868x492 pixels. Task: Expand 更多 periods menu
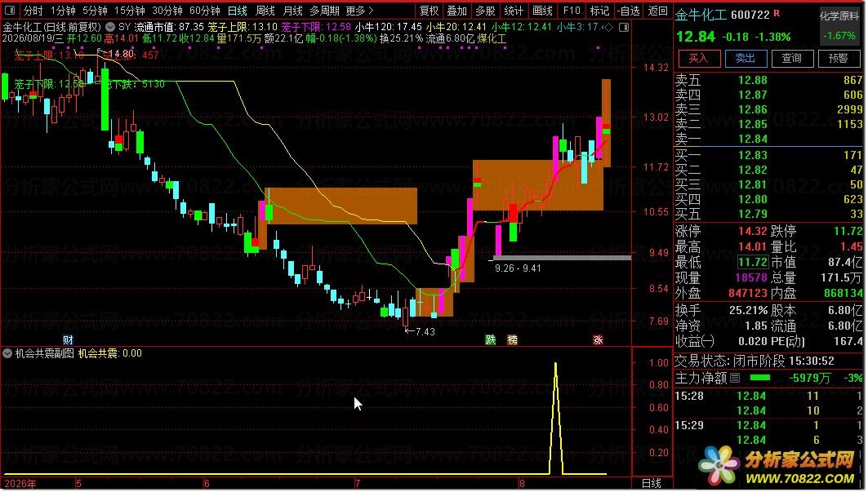coord(360,11)
